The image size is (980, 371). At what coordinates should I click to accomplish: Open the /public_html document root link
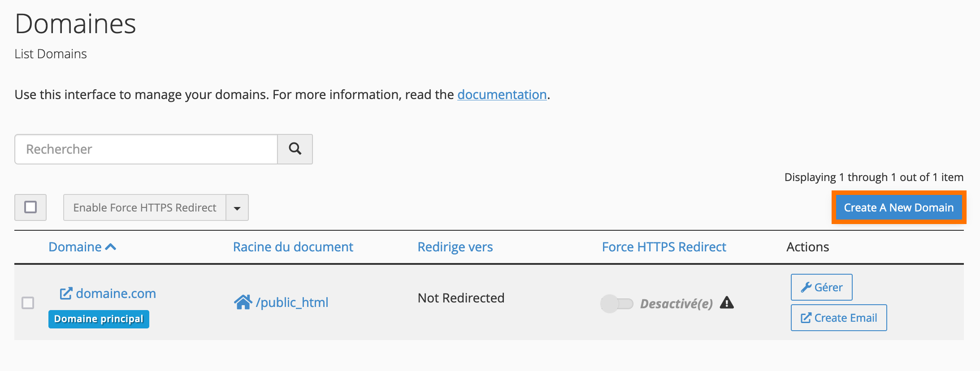click(x=292, y=302)
